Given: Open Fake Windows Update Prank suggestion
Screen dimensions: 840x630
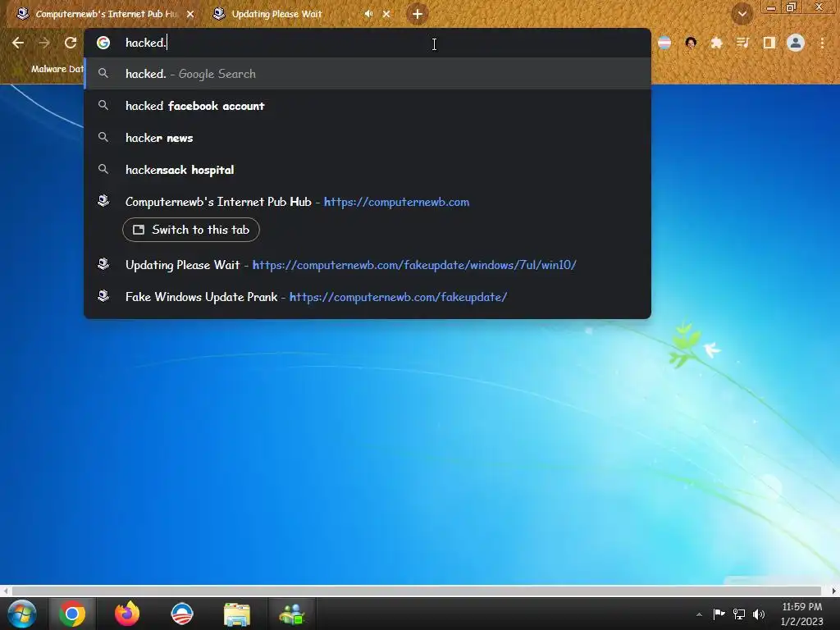Looking at the screenshot, I should [x=367, y=297].
